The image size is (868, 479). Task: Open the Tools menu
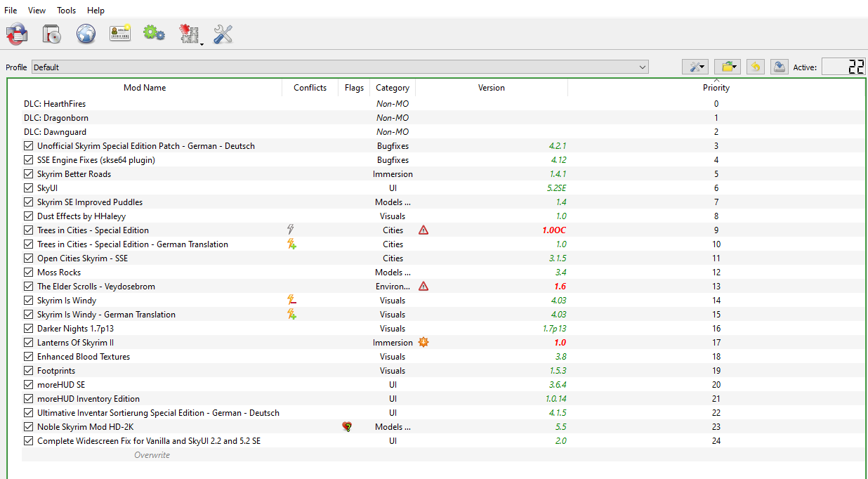point(67,11)
